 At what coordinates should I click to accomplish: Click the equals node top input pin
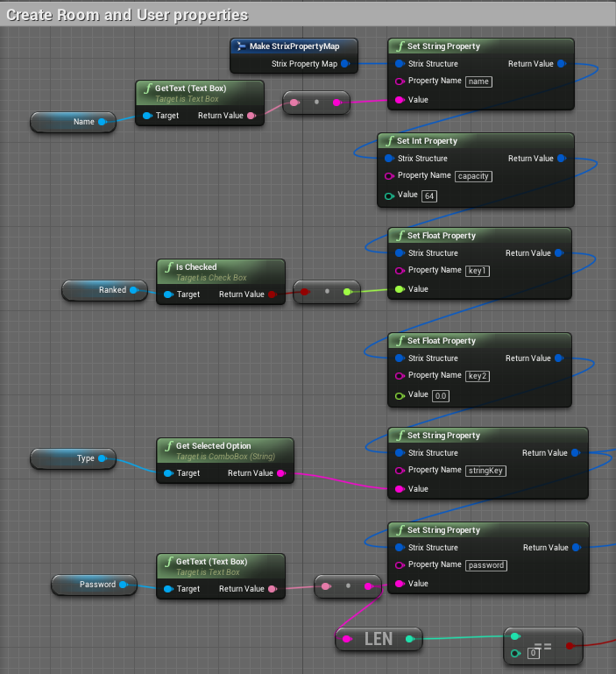tap(515, 636)
